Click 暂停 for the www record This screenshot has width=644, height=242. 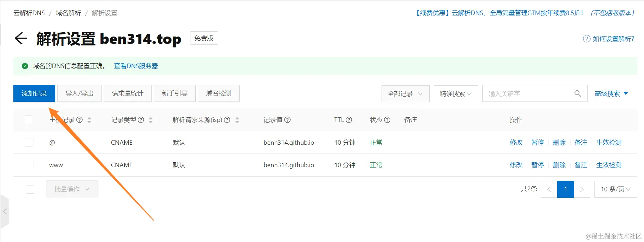(538, 165)
